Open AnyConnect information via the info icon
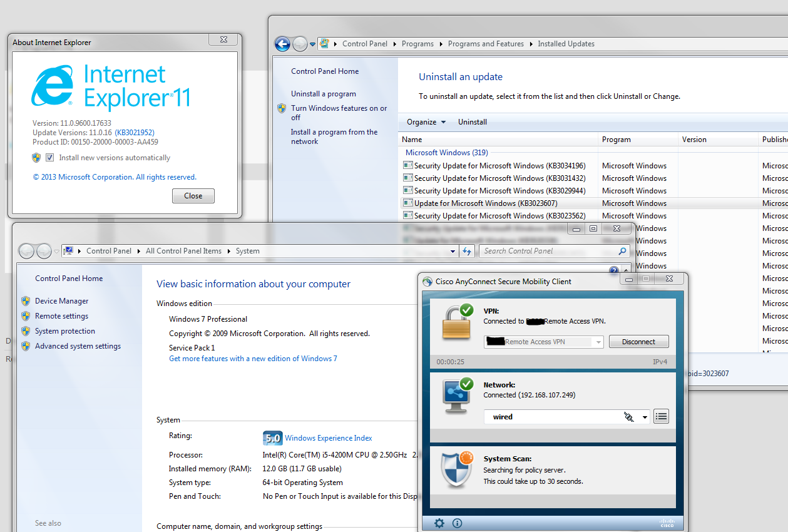 pyautogui.click(x=457, y=523)
